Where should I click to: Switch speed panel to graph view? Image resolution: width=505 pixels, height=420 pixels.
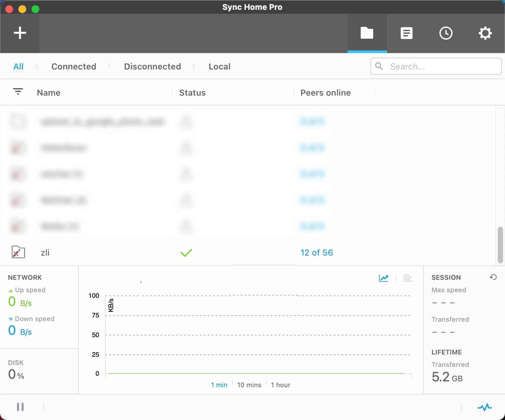coord(383,278)
